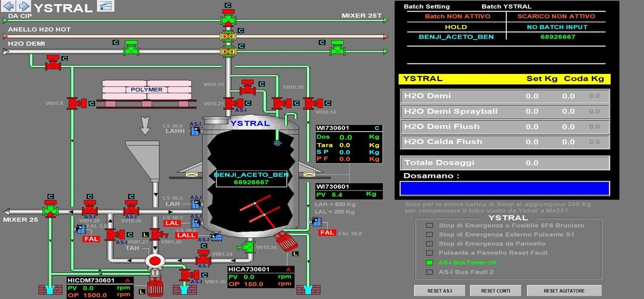The height and width of the screenshot is (299, 644).
Task: Click the BENJI_ACETO_BEN label on the tank
Action: click(252, 174)
